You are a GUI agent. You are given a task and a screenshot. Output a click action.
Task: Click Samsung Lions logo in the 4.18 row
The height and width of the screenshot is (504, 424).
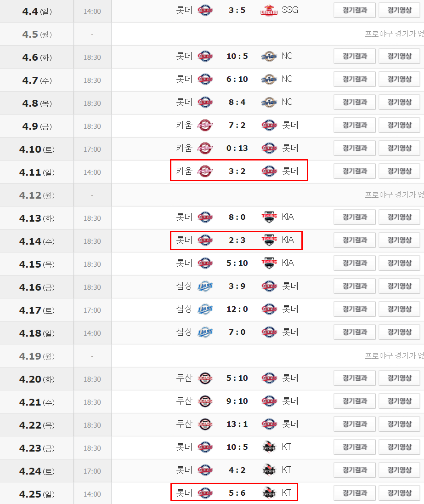(205, 332)
